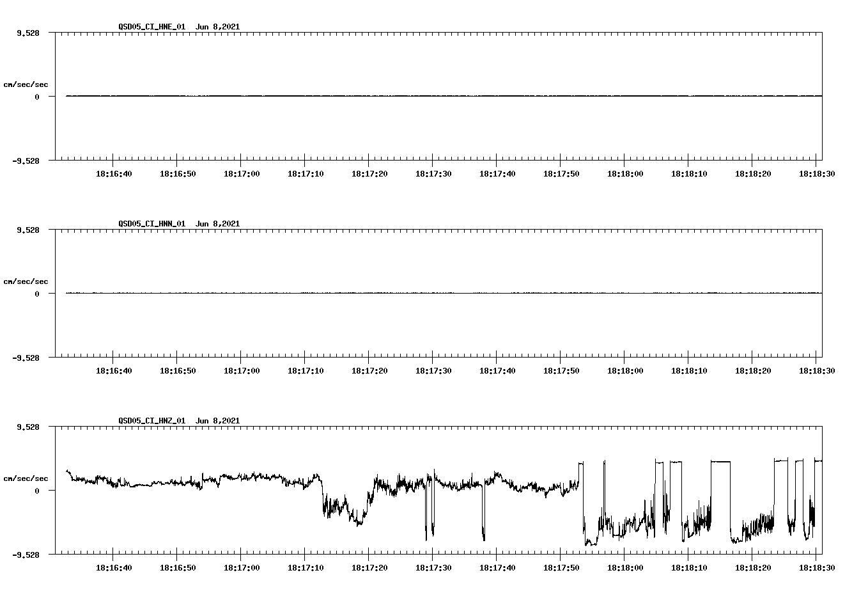868x591 pixels.
Task: Click time label 18:18:00 under HNE plot
Action: coord(625,174)
